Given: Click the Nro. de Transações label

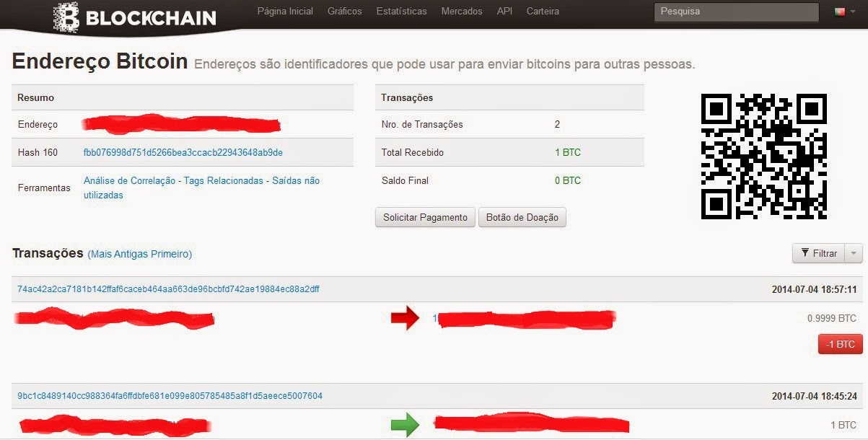Looking at the screenshot, I should coord(422,125).
